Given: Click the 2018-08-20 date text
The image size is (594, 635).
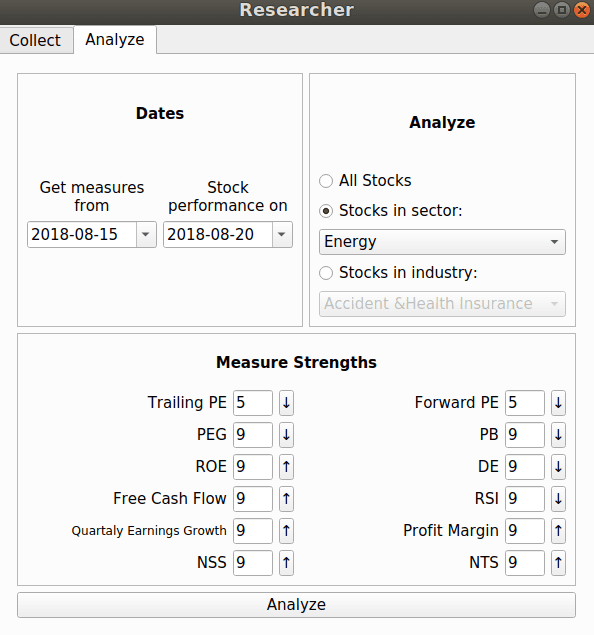Looking at the screenshot, I should pos(211,234).
